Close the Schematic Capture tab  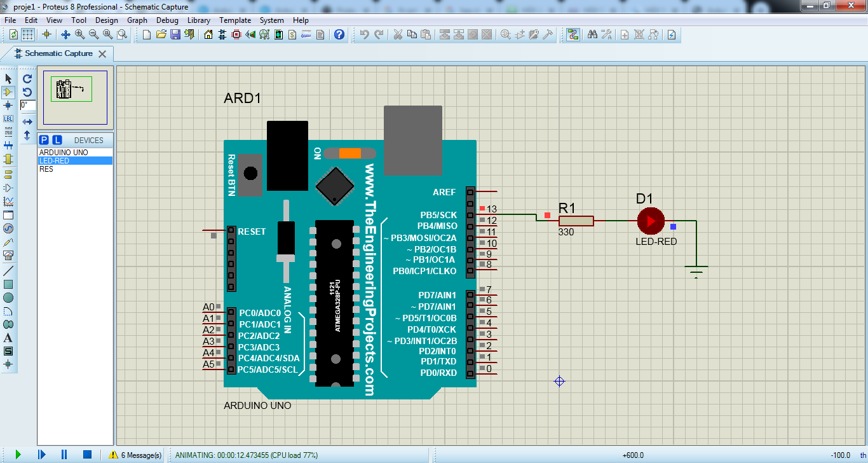click(x=102, y=54)
